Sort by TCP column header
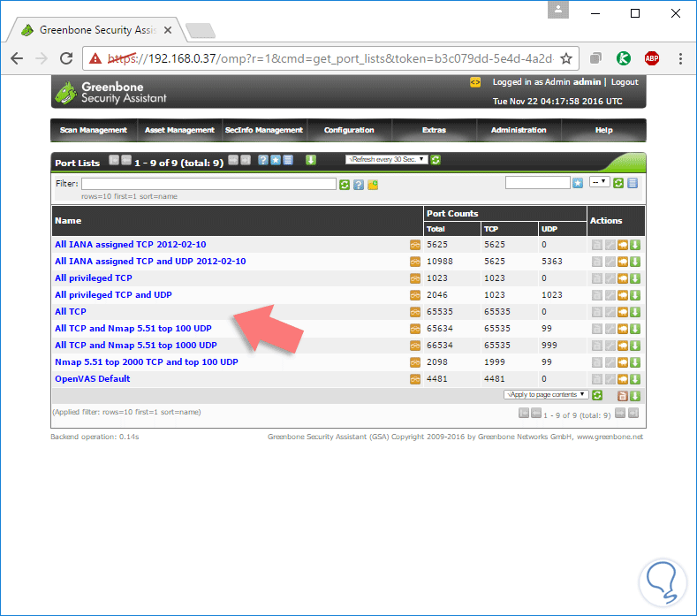This screenshot has height=616, width=697. click(491, 229)
